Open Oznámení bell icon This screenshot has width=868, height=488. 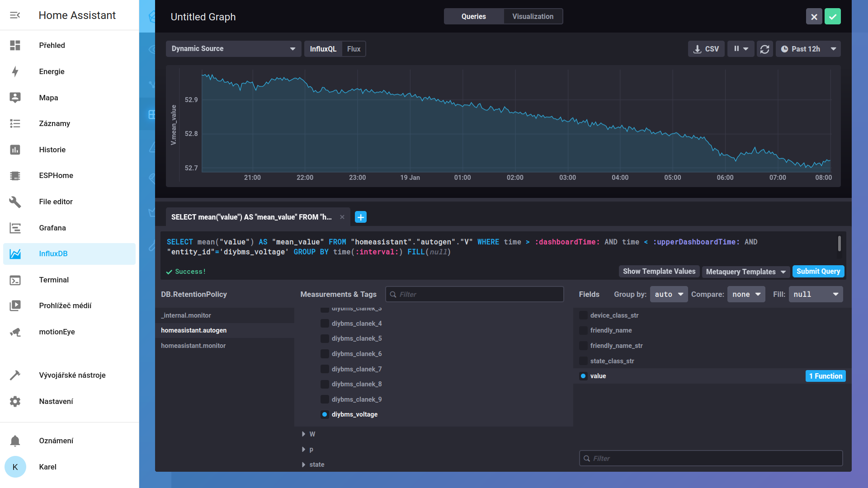15,441
